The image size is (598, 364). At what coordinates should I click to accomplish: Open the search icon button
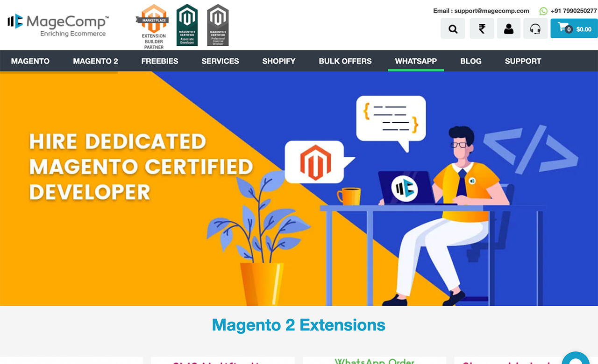point(453,28)
